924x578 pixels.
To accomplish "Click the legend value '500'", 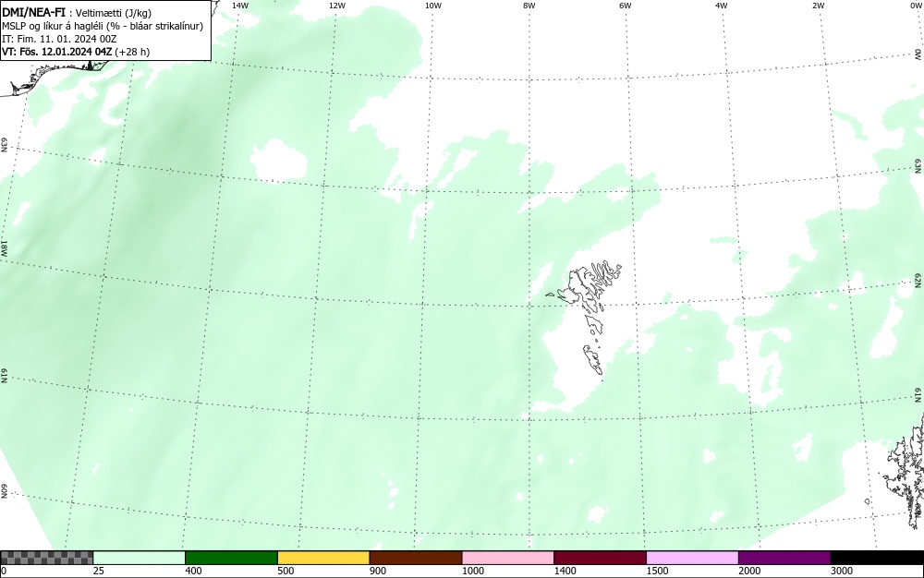I will point(286,571).
